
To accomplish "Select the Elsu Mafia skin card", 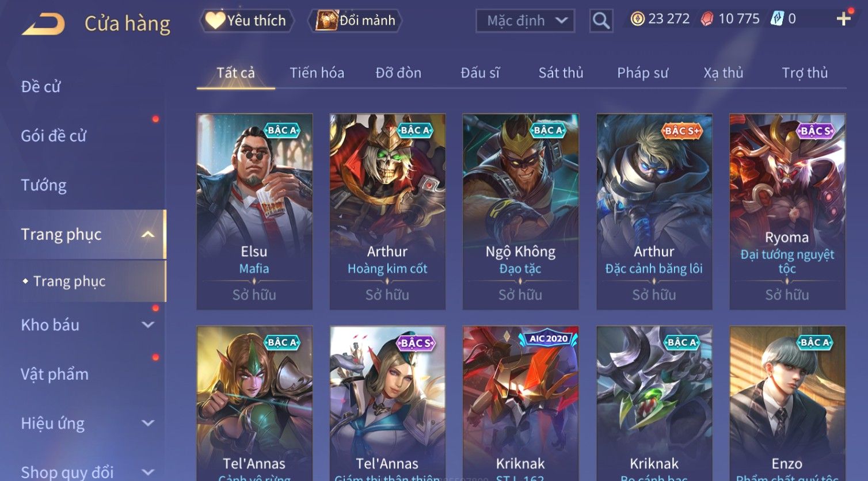I will click(x=254, y=212).
